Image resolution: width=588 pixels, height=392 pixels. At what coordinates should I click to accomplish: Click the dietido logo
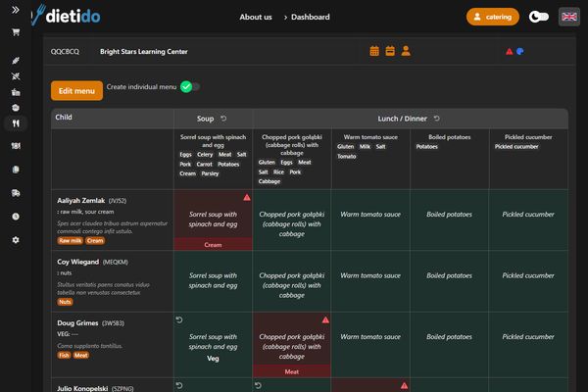point(67,16)
